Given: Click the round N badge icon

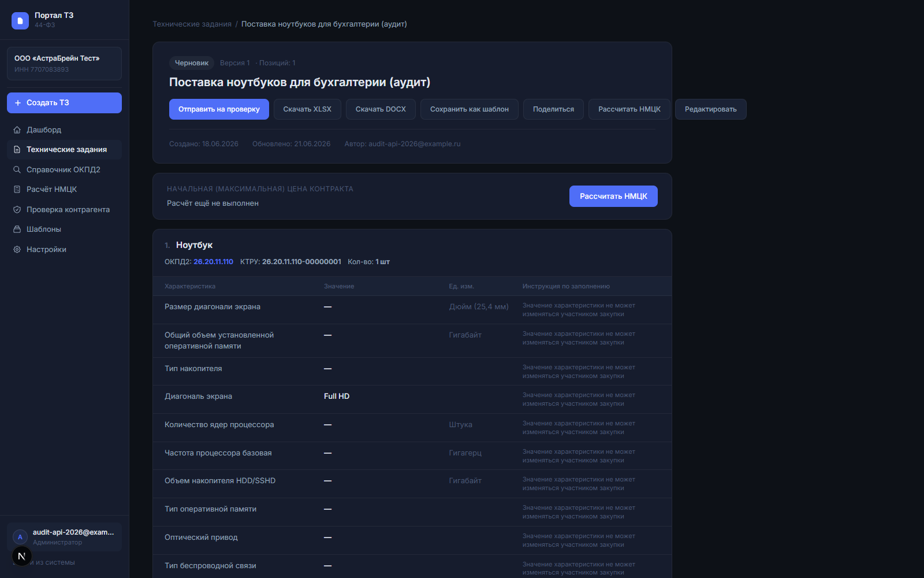Looking at the screenshot, I should click(22, 556).
